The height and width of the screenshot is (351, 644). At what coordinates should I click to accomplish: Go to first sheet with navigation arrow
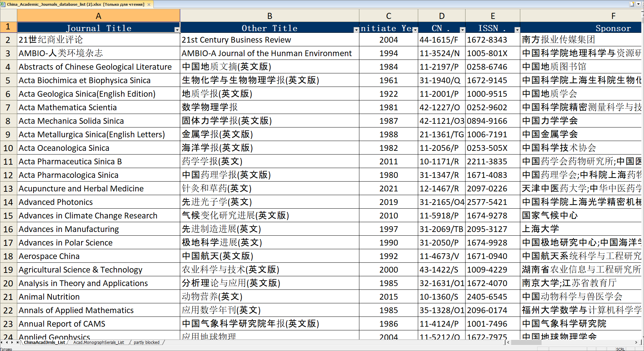[x=2, y=343]
